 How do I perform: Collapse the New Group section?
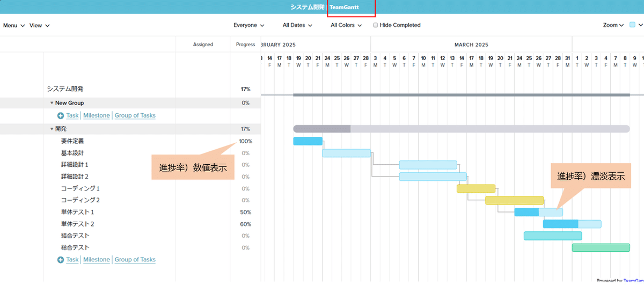tap(52, 103)
